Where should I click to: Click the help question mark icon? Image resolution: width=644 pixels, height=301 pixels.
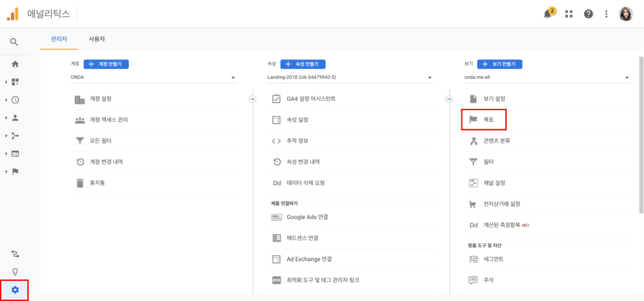pos(588,14)
